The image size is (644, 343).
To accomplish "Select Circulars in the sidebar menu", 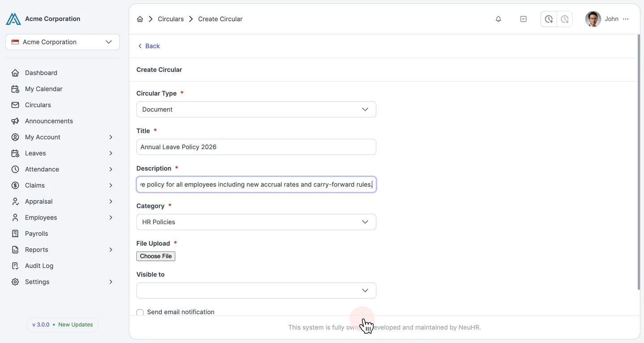I will [x=63, y=105].
